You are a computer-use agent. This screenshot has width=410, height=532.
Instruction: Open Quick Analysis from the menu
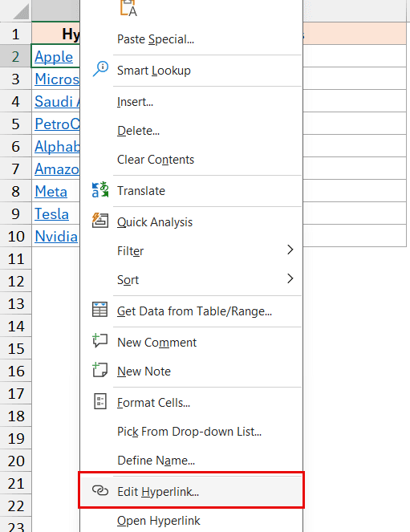(155, 222)
